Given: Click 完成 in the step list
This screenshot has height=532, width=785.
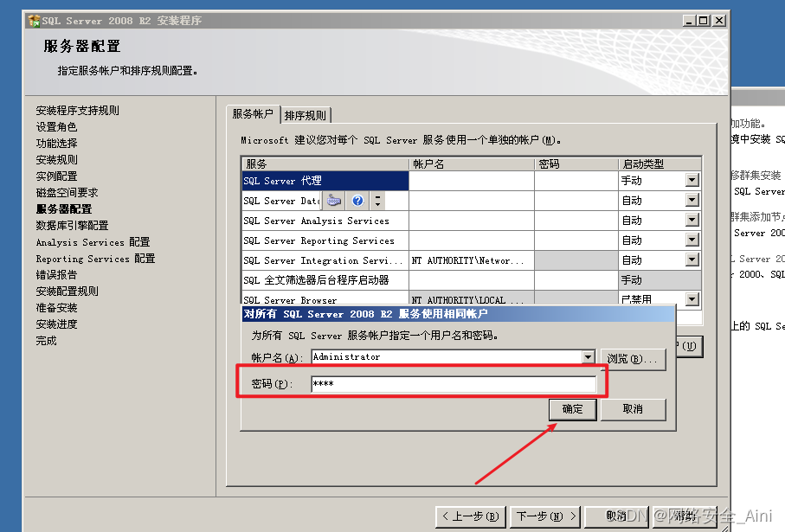Looking at the screenshot, I should click(46, 341).
